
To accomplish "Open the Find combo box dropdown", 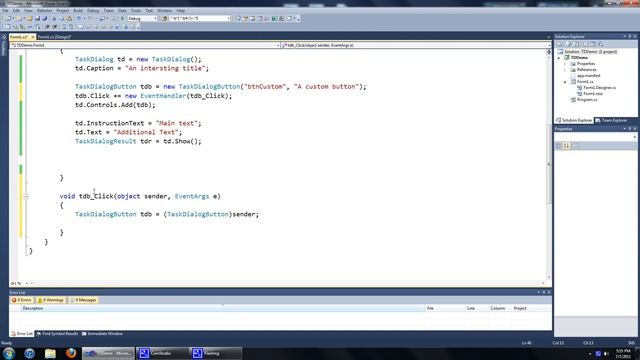I will coord(228,18).
